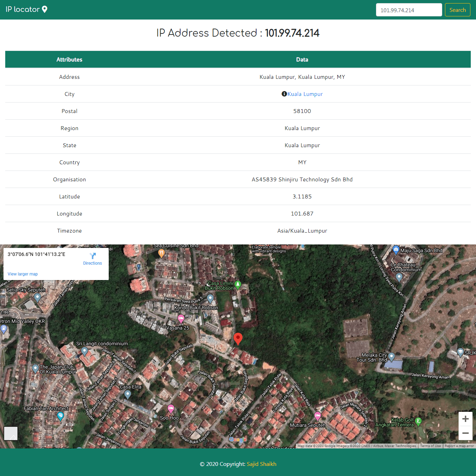
Task: Click the IP locator brand logo
Action: (x=26, y=9)
